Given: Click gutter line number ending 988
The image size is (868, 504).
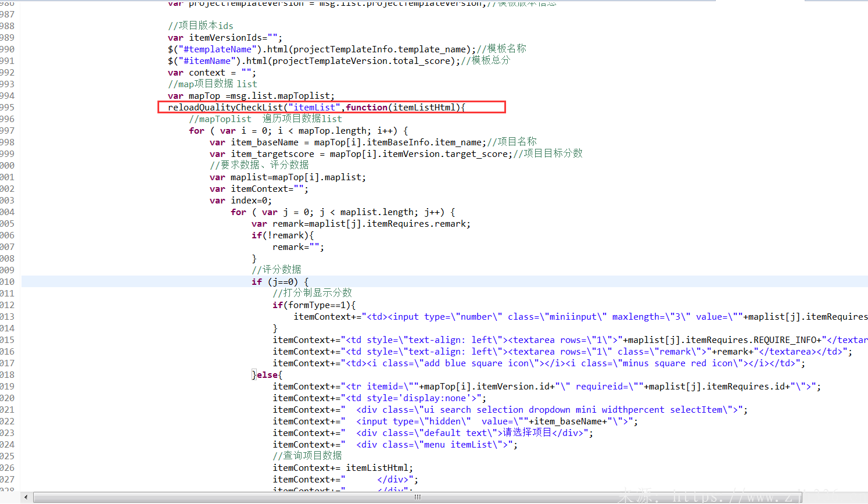Looking at the screenshot, I should tap(8, 26).
